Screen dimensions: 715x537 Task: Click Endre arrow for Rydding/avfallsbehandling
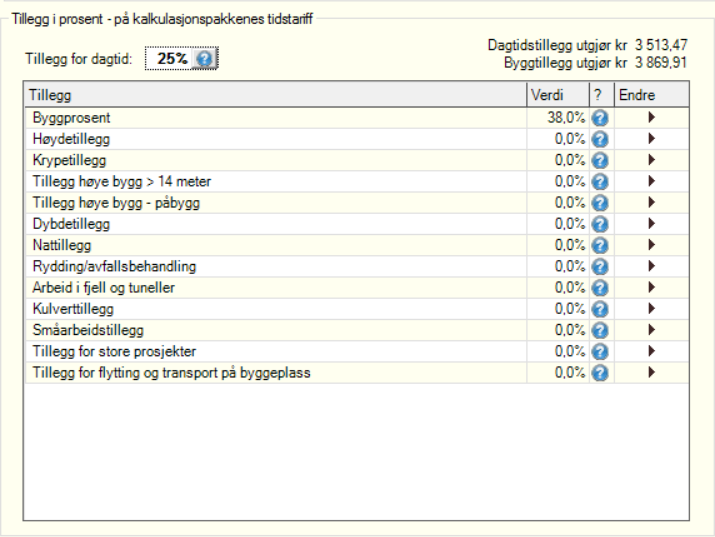[652, 266]
